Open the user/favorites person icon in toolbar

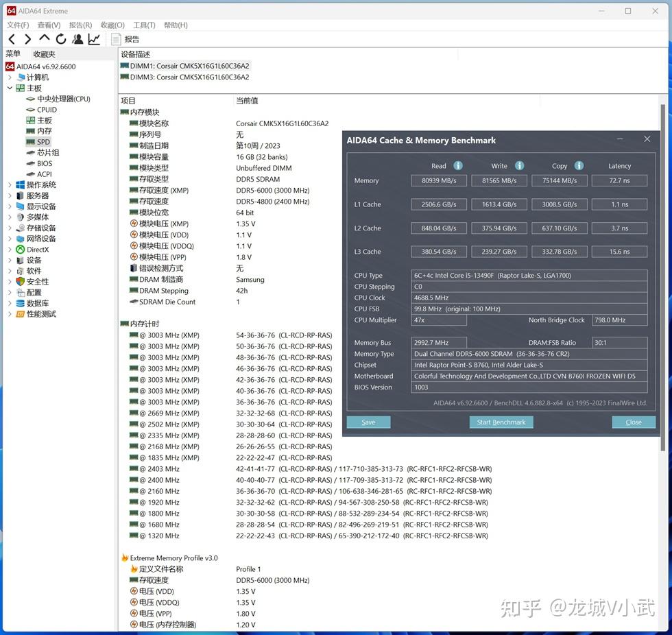coord(77,39)
